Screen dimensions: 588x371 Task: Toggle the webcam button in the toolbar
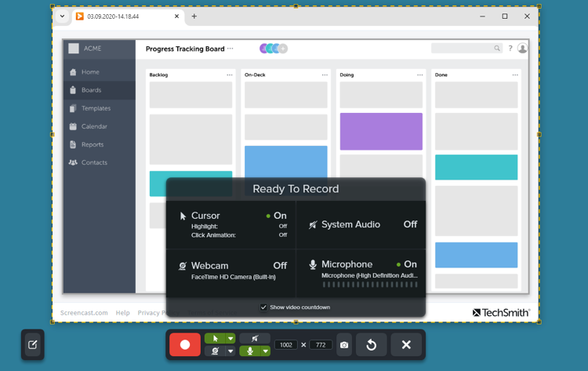(x=215, y=351)
